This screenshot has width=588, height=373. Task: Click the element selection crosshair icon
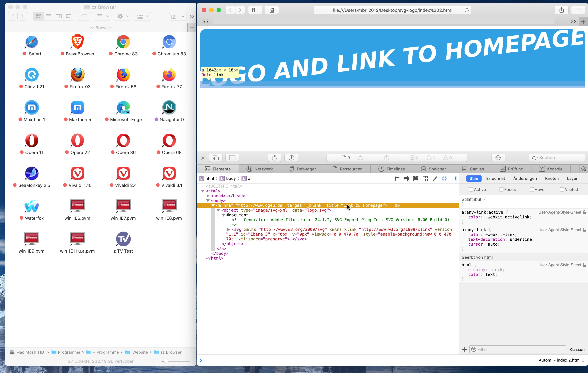click(498, 158)
